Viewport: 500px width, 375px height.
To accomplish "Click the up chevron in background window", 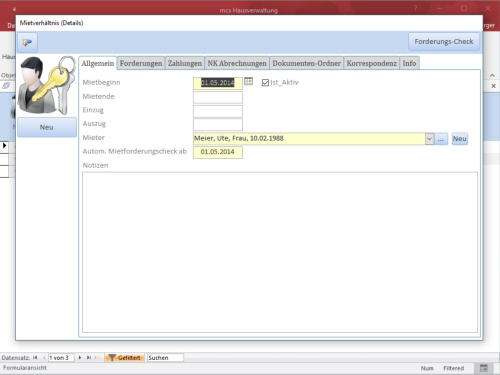I will point(492,76).
